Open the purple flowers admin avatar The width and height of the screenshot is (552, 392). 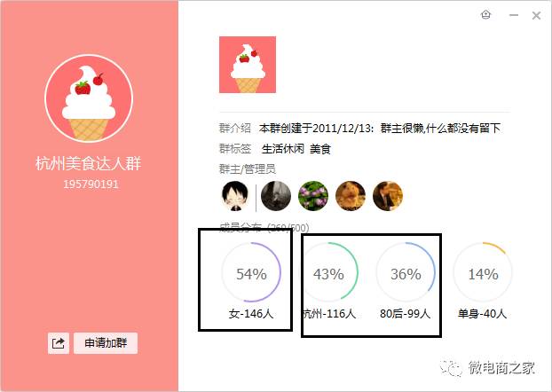tap(313, 196)
